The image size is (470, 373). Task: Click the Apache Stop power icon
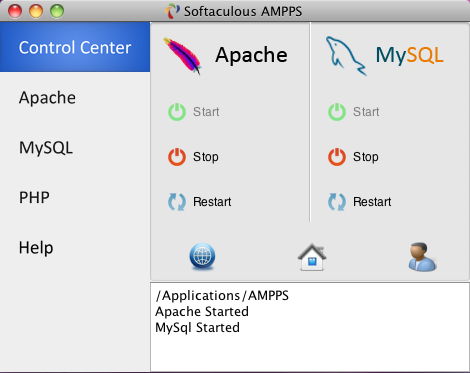click(x=177, y=157)
